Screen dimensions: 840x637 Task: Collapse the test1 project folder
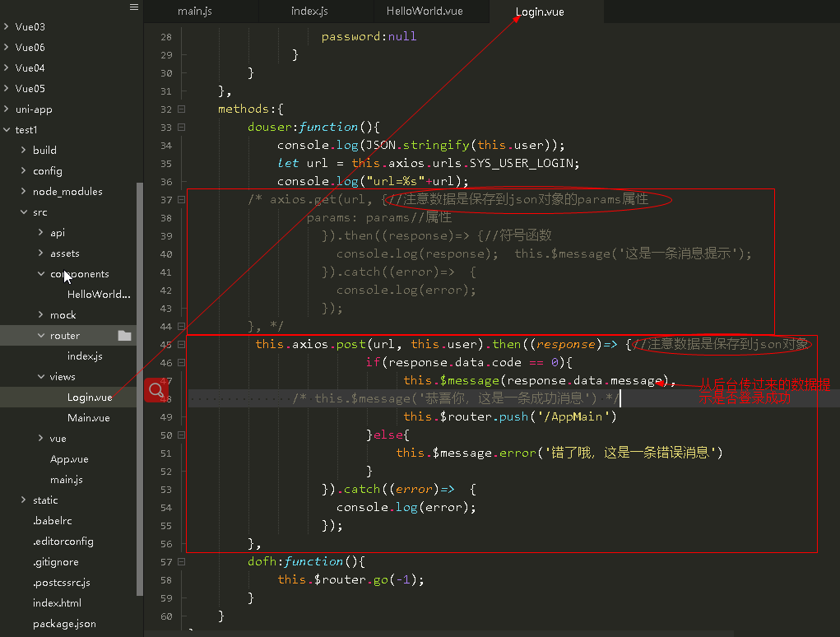click(7, 129)
